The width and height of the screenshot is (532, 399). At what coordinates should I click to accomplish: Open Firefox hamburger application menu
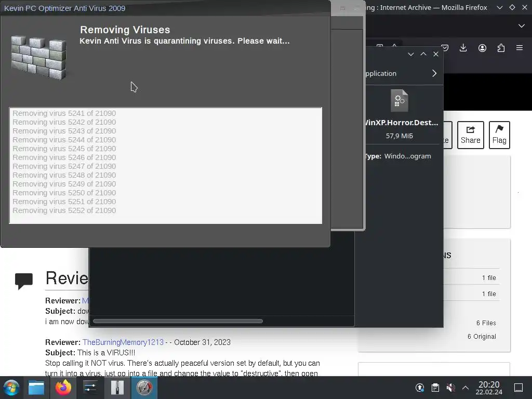click(520, 48)
